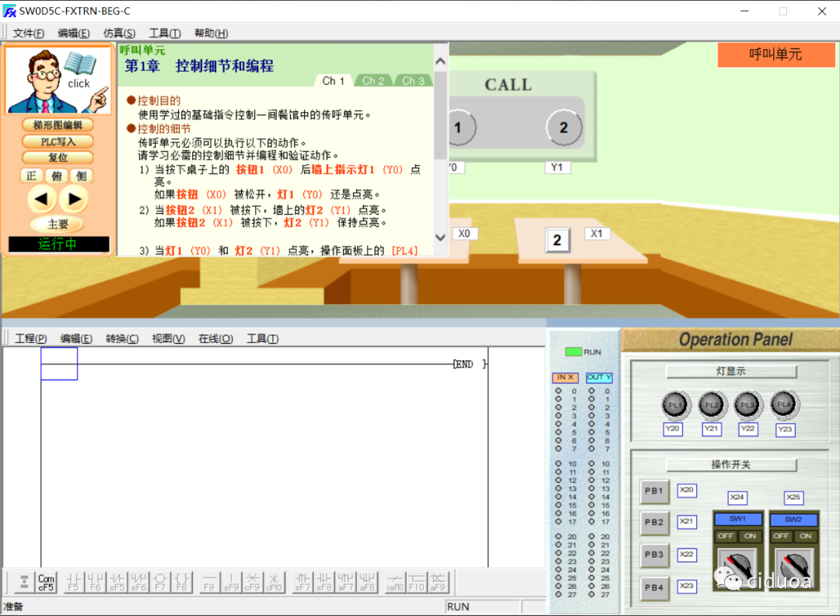Select the 俯 (top) camera view

point(55,176)
